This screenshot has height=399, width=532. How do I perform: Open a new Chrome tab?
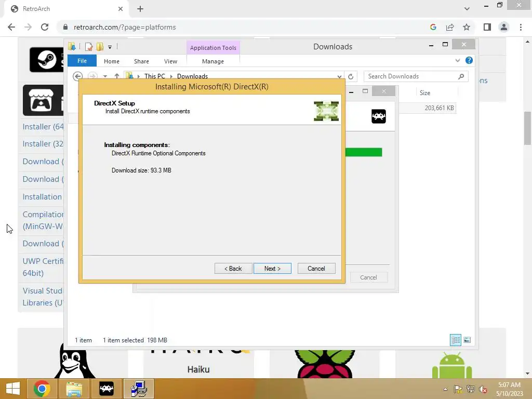[x=140, y=9]
